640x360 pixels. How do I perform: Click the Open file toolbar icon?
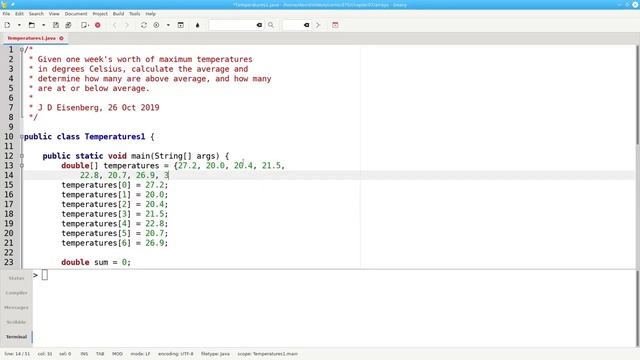(x=31, y=25)
